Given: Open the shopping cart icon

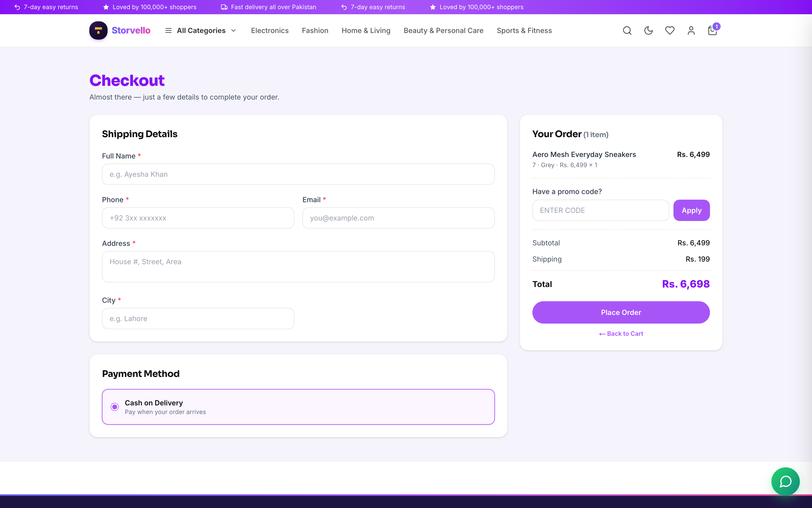Looking at the screenshot, I should point(712,31).
